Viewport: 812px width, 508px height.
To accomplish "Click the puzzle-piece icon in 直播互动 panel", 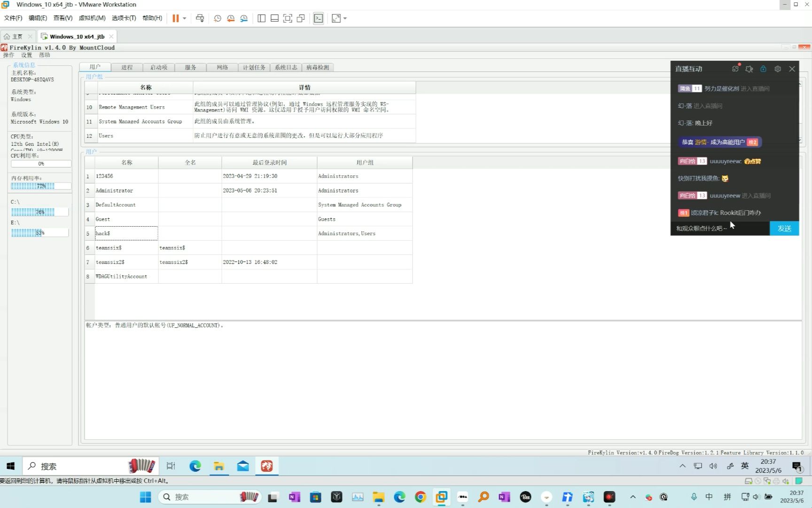I will (x=749, y=69).
